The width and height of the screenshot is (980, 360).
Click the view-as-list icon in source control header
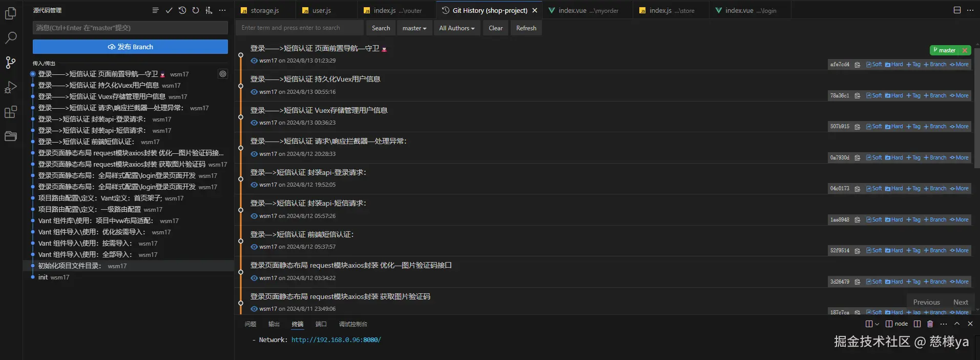[x=155, y=10]
